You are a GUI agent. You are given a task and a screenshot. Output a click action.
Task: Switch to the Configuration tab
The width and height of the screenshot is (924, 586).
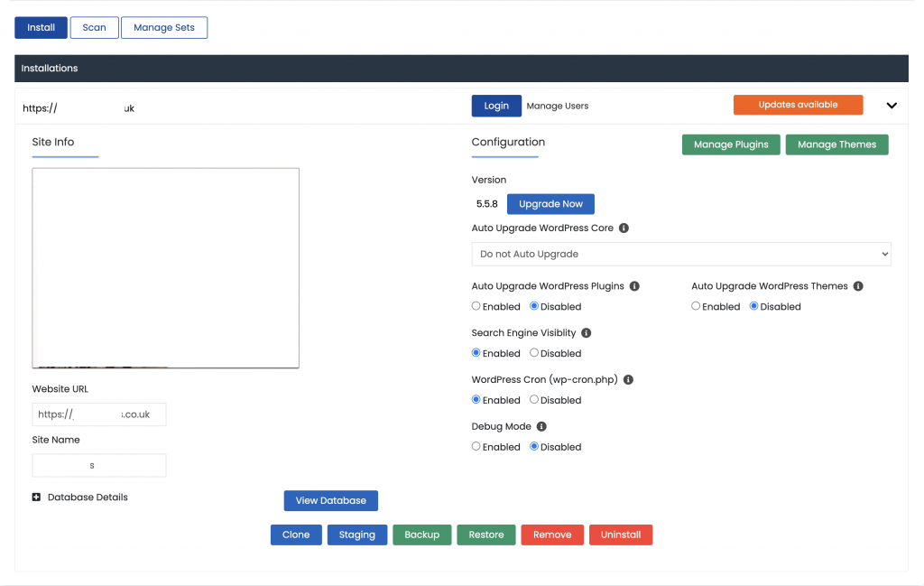pos(506,142)
